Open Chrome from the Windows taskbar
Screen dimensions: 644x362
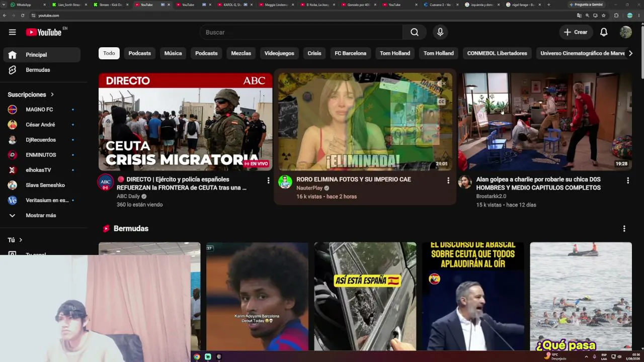point(197,356)
